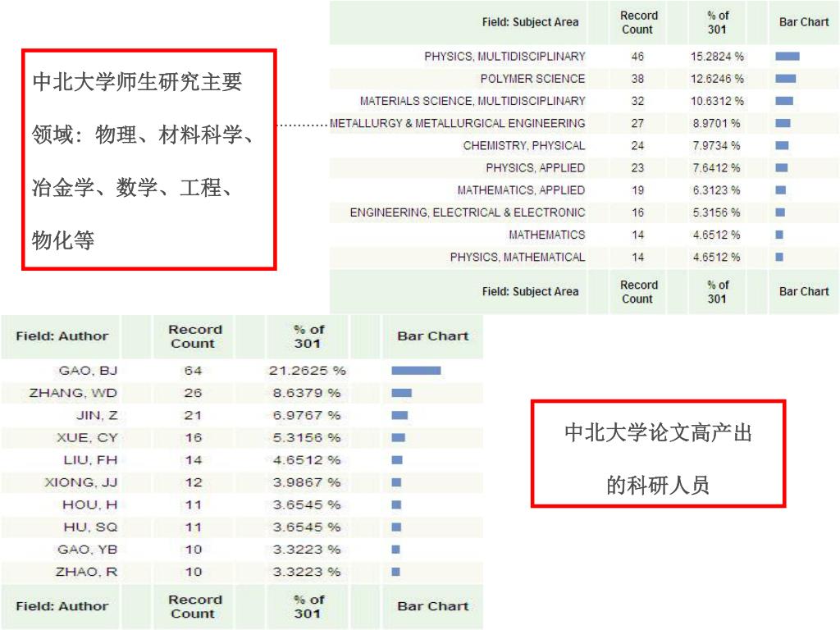Select ENGINEERING, ELECTRICAL & ELECTRONIC entry
The image size is (840, 630).
(467, 212)
